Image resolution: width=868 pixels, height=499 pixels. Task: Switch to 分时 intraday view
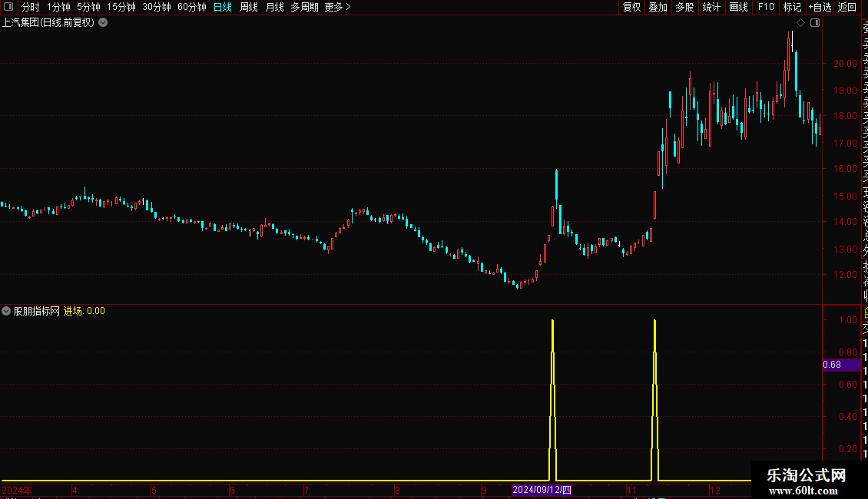click(x=31, y=7)
